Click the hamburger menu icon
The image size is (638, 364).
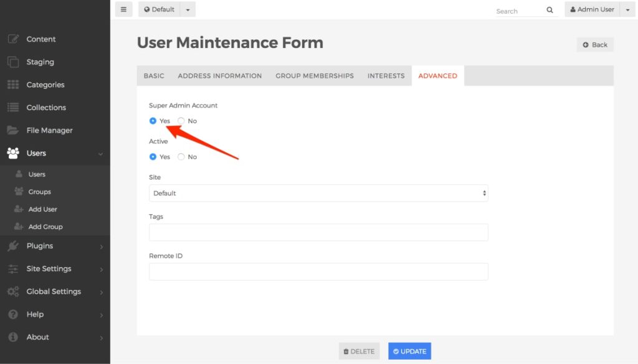tap(123, 9)
